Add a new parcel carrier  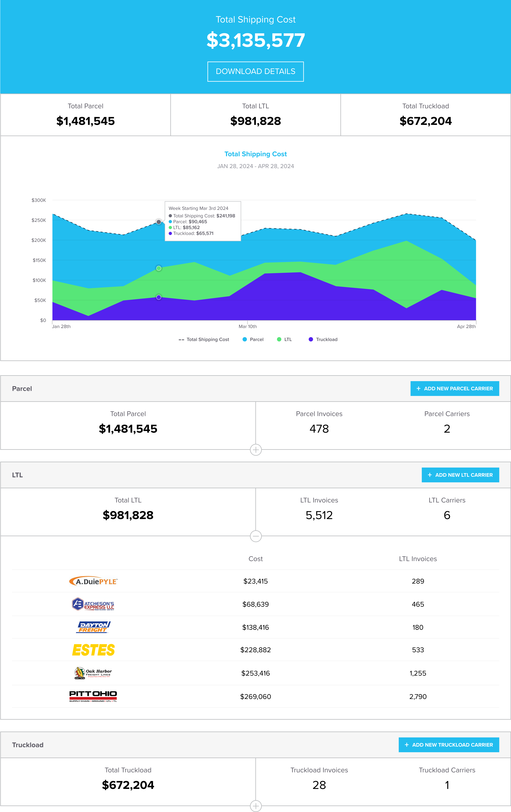tap(454, 388)
